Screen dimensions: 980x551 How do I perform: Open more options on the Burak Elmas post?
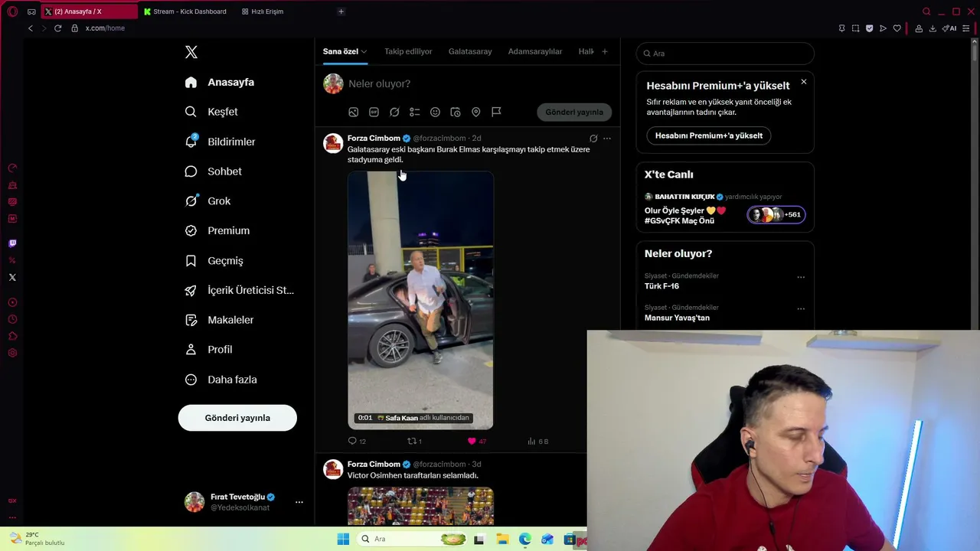(607, 139)
